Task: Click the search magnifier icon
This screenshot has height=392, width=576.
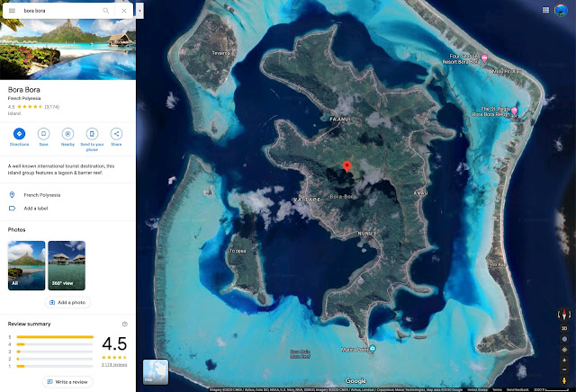Action: 106,11
